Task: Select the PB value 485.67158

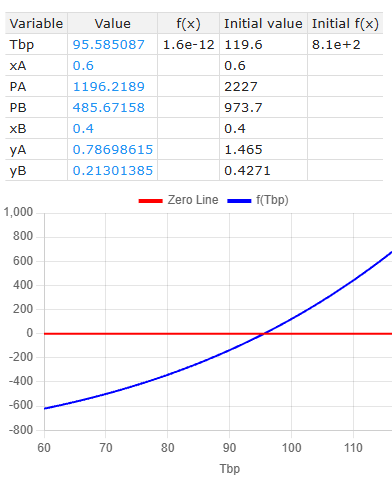Action: (109, 107)
